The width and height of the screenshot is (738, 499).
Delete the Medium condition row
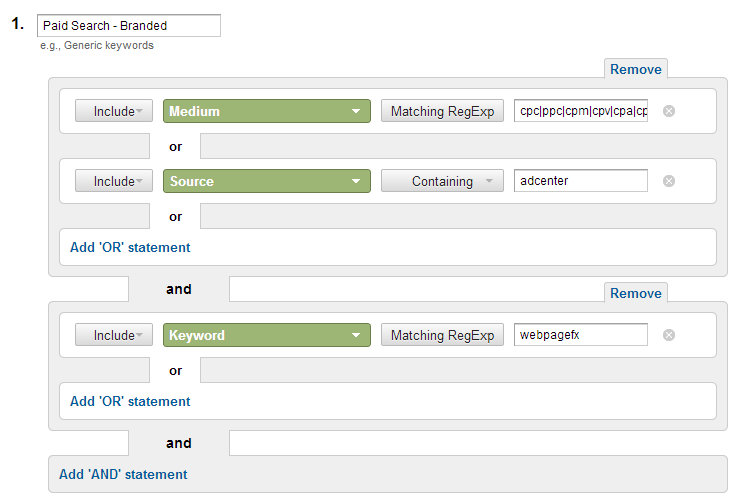(x=669, y=111)
